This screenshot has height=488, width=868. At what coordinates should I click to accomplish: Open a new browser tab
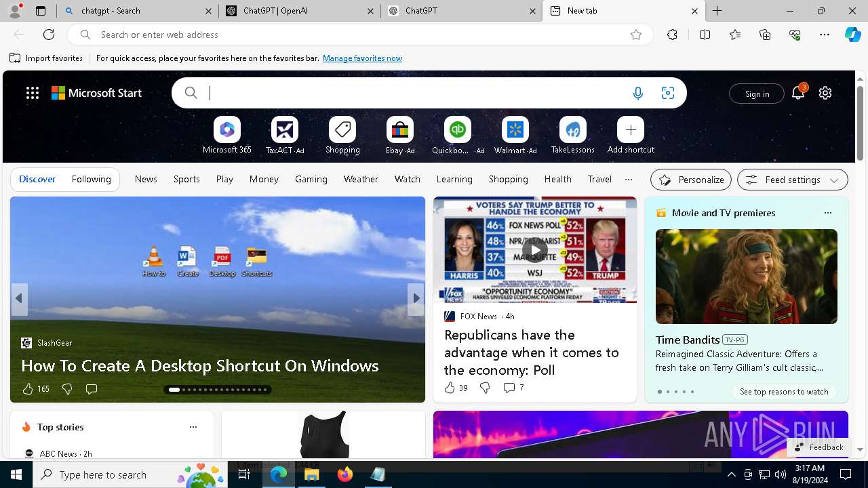click(x=717, y=11)
